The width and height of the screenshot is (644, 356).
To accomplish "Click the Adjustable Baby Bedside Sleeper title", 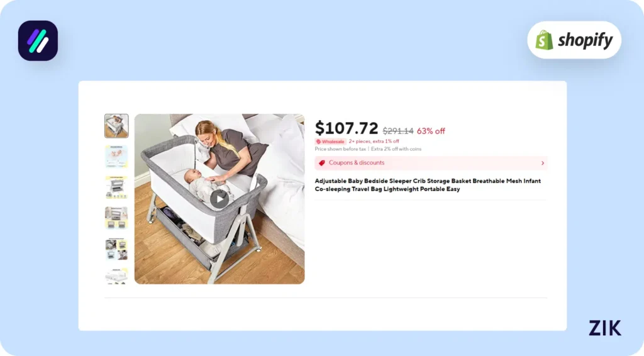I will click(428, 185).
